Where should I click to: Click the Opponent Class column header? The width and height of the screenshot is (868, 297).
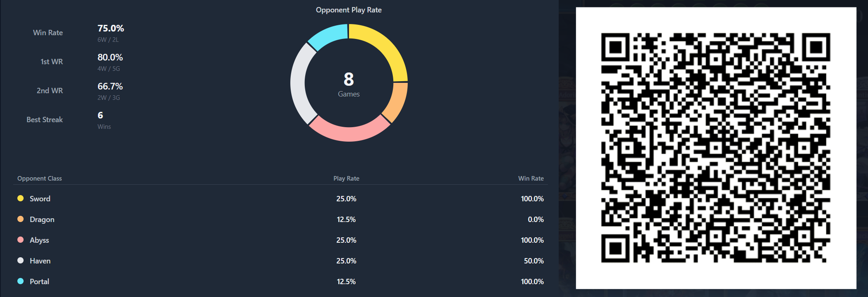point(40,179)
